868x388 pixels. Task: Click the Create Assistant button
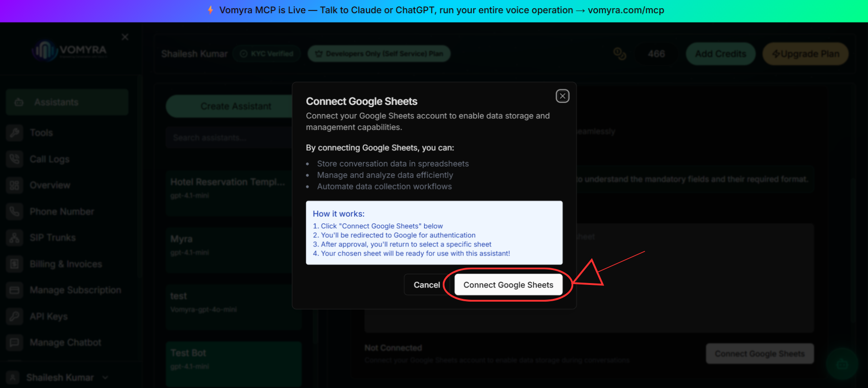click(236, 106)
